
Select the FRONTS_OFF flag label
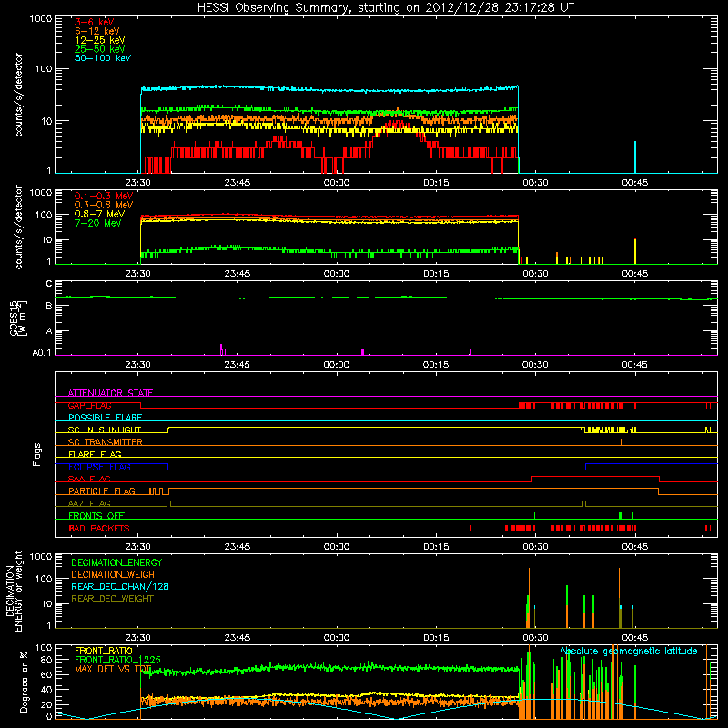click(x=96, y=516)
